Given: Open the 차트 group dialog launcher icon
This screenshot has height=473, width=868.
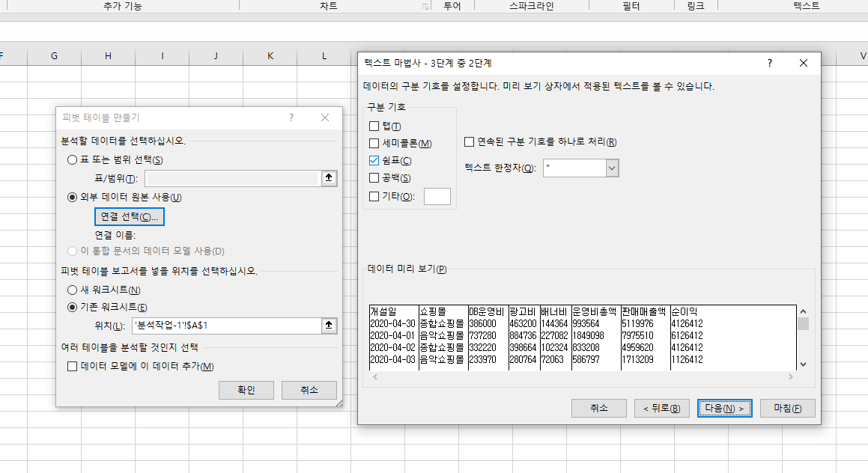Looking at the screenshot, I should 425,6.
